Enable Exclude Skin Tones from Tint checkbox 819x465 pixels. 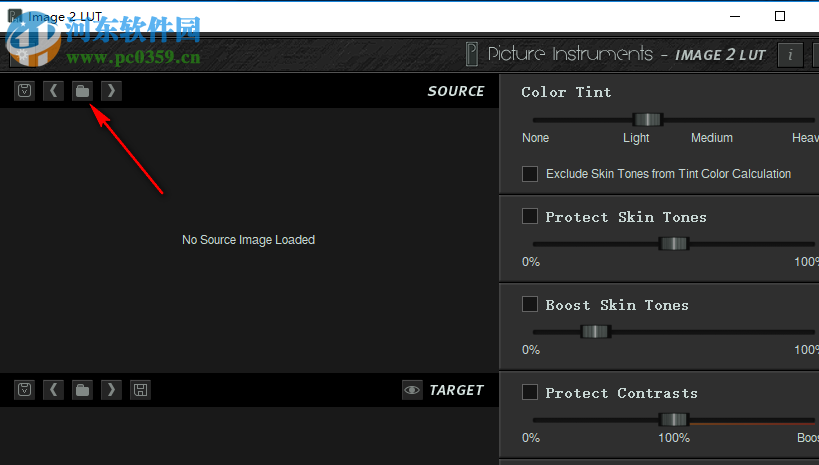[530, 174]
